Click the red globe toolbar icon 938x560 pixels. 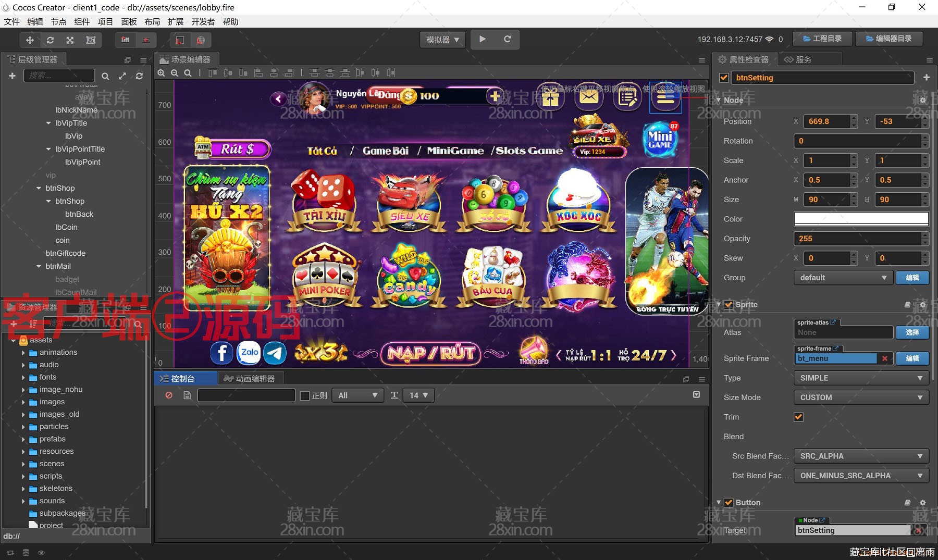click(201, 40)
